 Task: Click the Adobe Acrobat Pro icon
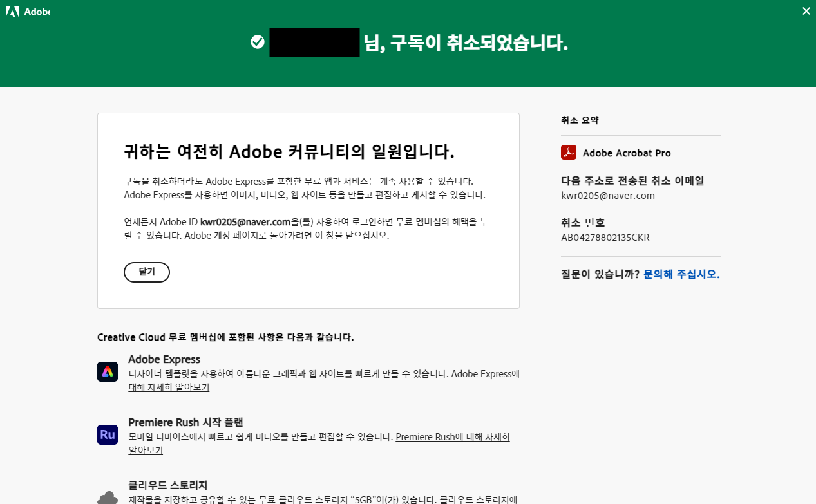569,153
